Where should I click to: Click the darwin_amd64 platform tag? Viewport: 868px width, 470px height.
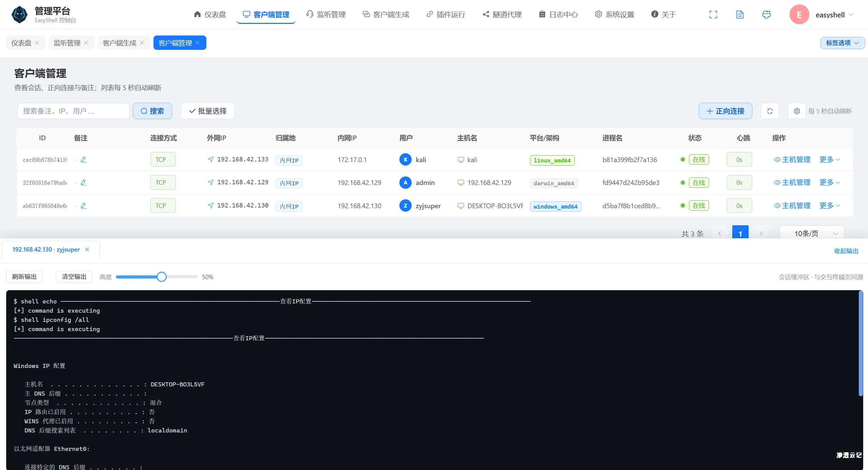[554, 183]
